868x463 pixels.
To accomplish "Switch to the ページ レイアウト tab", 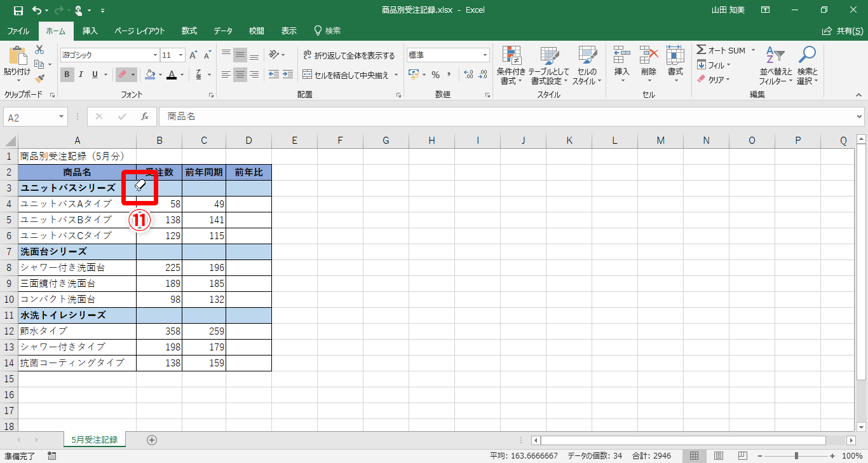I will click(x=140, y=31).
